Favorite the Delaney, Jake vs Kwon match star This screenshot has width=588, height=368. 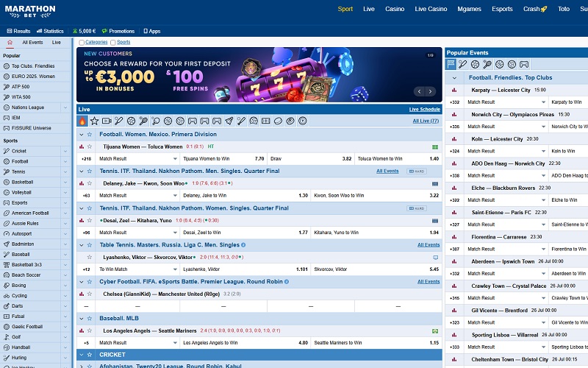point(90,183)
